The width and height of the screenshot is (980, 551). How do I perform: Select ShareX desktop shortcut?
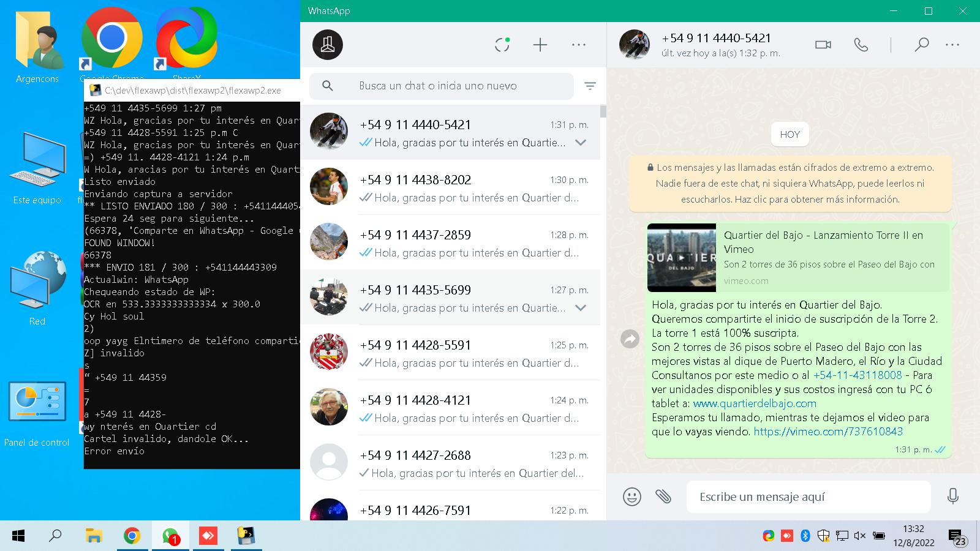point(186,44)
